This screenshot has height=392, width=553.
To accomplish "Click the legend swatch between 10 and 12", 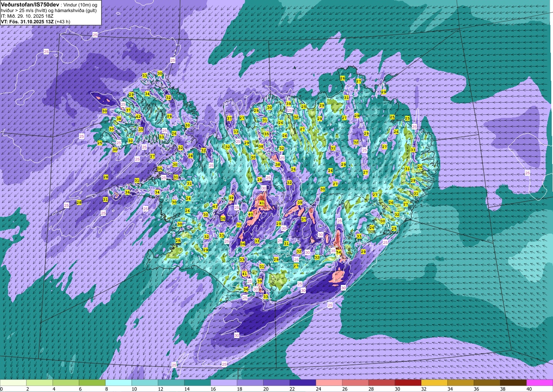I will point(145,383).
